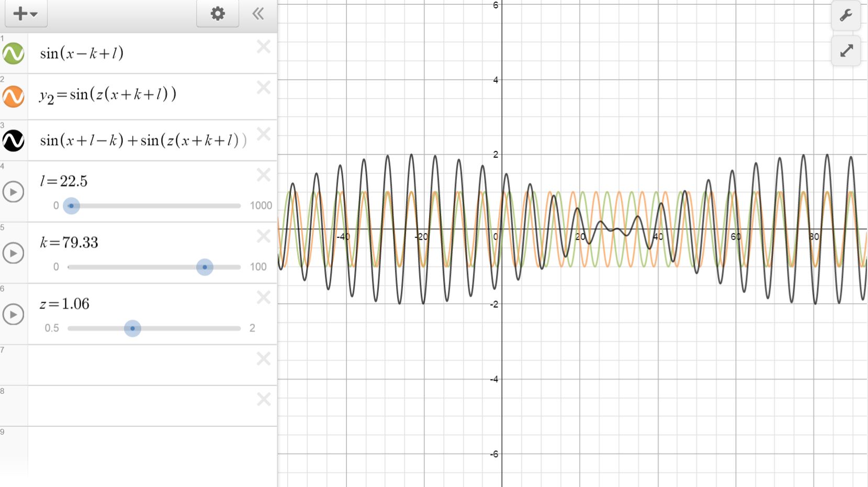
Task: Open the add item plus menu
Action: click(26, 14)
